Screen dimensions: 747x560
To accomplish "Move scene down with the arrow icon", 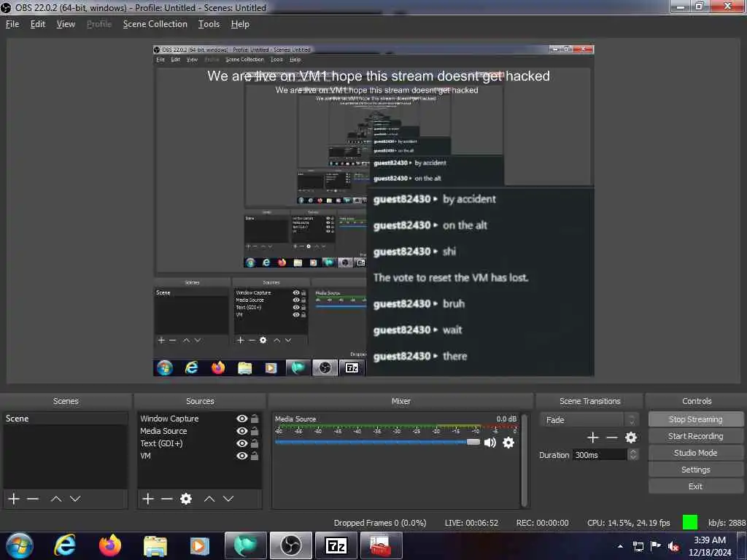I will pos(75,499).
